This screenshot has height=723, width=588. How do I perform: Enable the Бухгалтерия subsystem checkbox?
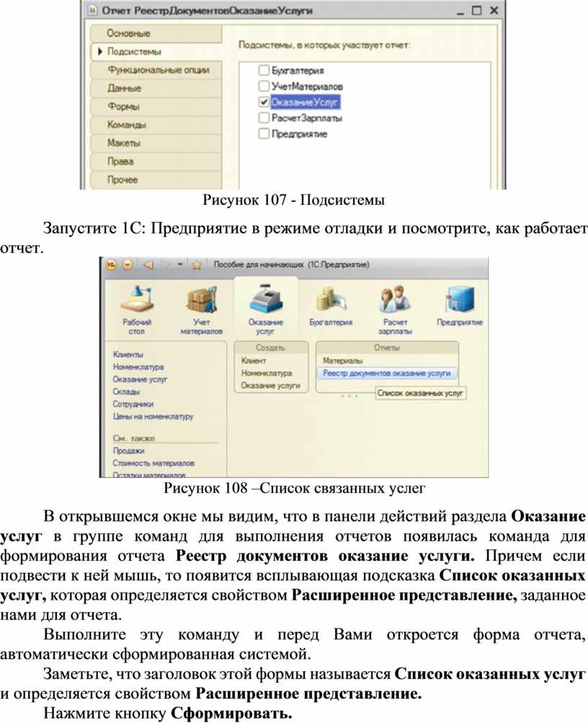click(264, 71)
